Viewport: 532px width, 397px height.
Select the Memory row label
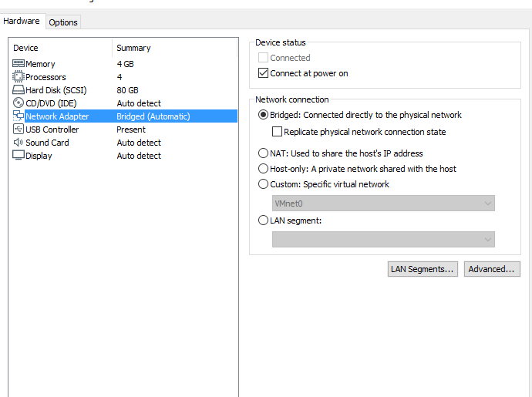pyautogui.click(x=40, y=64)
